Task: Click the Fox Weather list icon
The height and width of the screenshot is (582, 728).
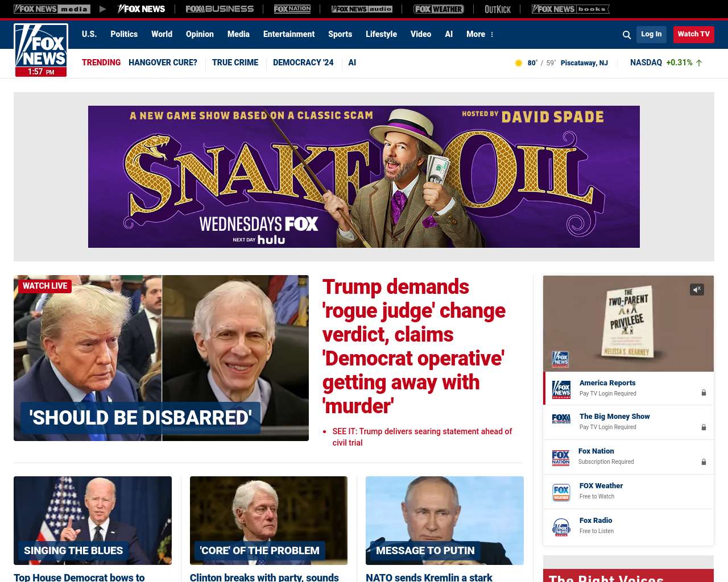Action: [561, 492]
